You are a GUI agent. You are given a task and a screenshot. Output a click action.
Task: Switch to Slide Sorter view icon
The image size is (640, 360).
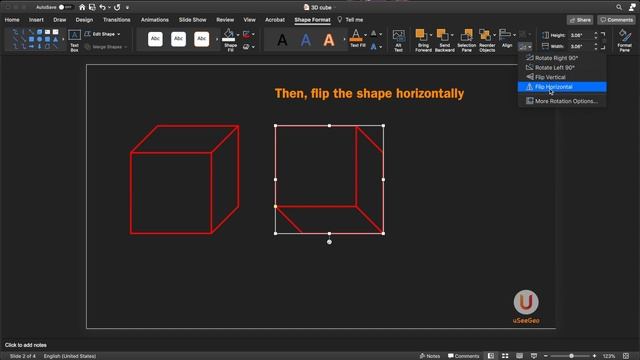point(505,356)
